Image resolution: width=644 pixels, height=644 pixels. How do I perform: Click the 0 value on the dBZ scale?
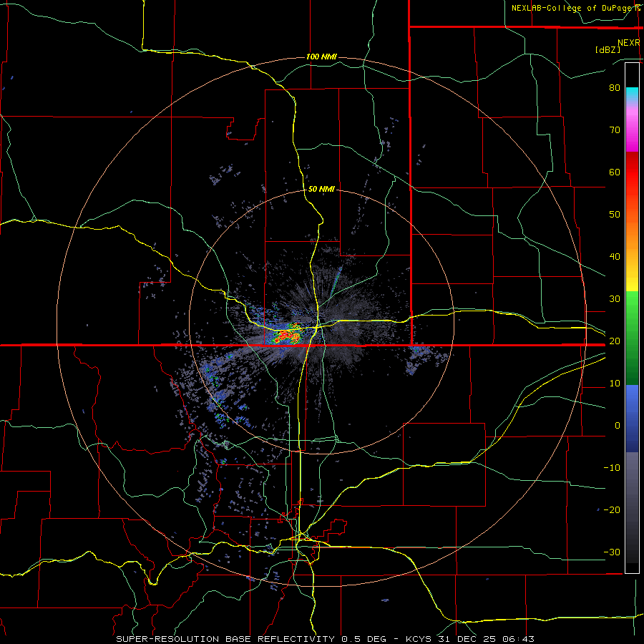618,426
